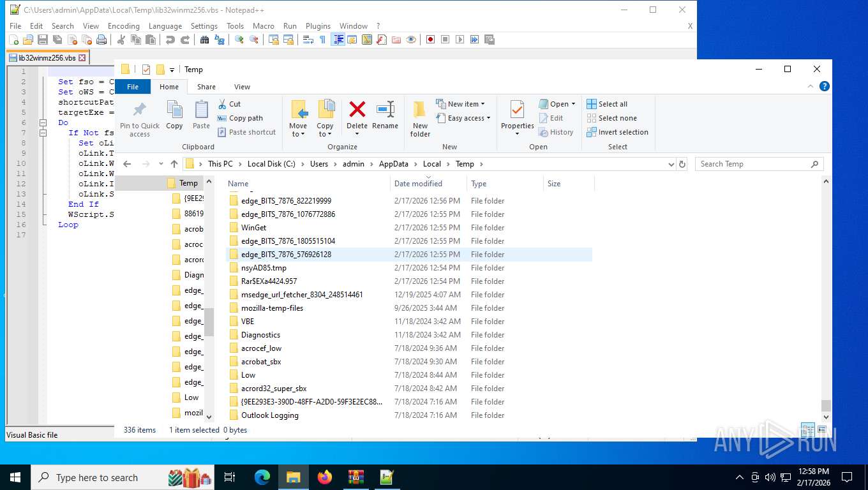Viewport: 868px width, 490px height.
Task: Click the Cut scissors icon in Notepad++
Action: click(x=121, y=40)
